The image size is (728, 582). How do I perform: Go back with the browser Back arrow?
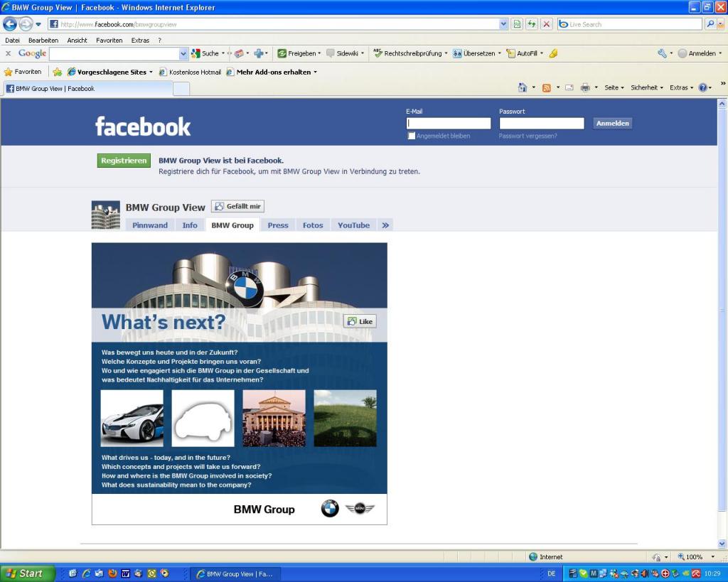10,23
